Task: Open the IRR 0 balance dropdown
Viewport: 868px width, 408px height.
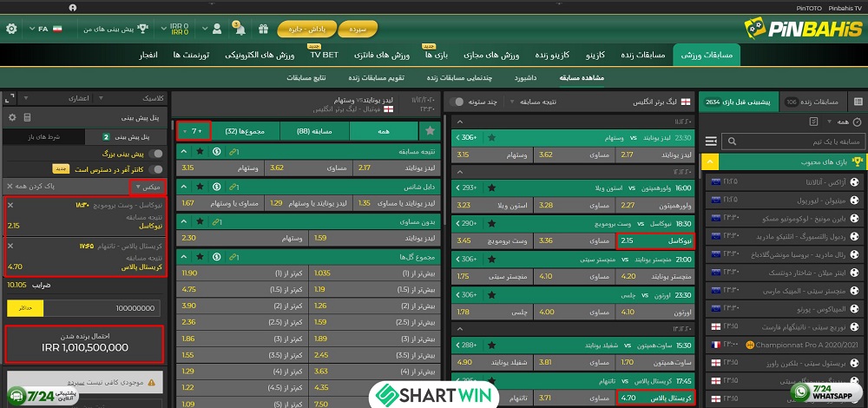Action: pyautogui.click(x=175, y=29)
